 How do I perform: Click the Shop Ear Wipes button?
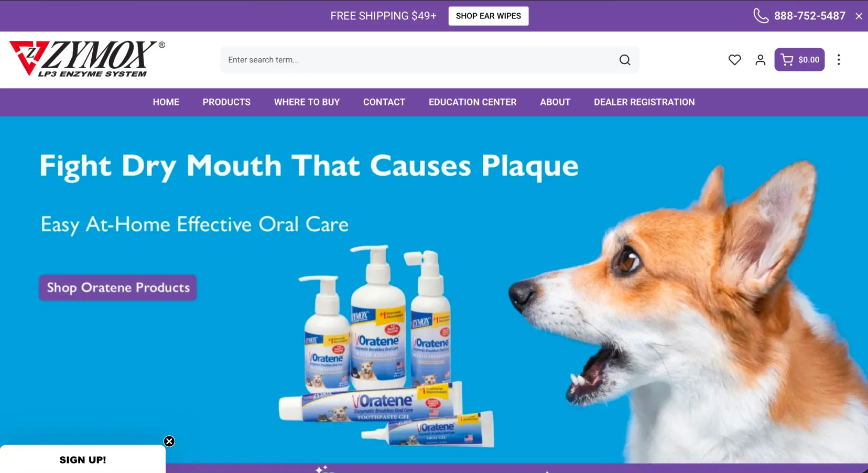coord(489,16)
